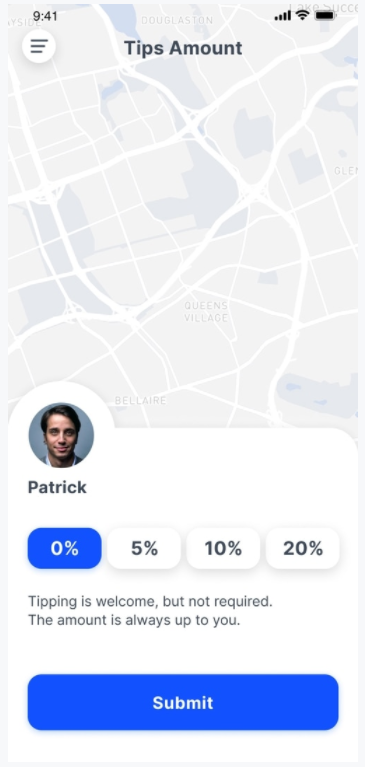The image size is (365, 767).
Task: Select the 20% tip option
Action: pyautogui.click(x=302, y=548)
